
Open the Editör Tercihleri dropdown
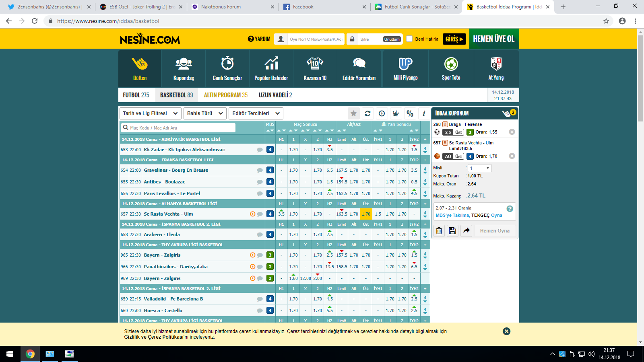(256, 113)
